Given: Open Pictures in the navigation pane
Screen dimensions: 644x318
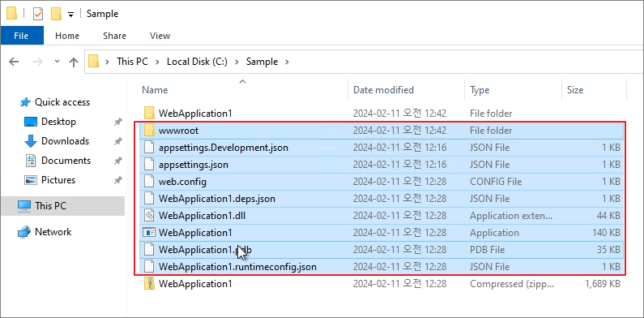Looking at the screenshot, I should 58,180.
